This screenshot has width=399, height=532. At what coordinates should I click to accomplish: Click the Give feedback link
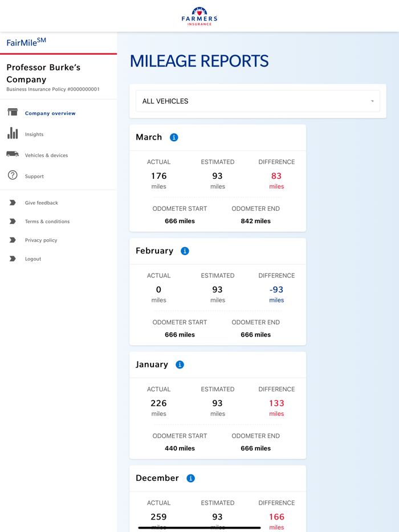[x=41, y=203]
